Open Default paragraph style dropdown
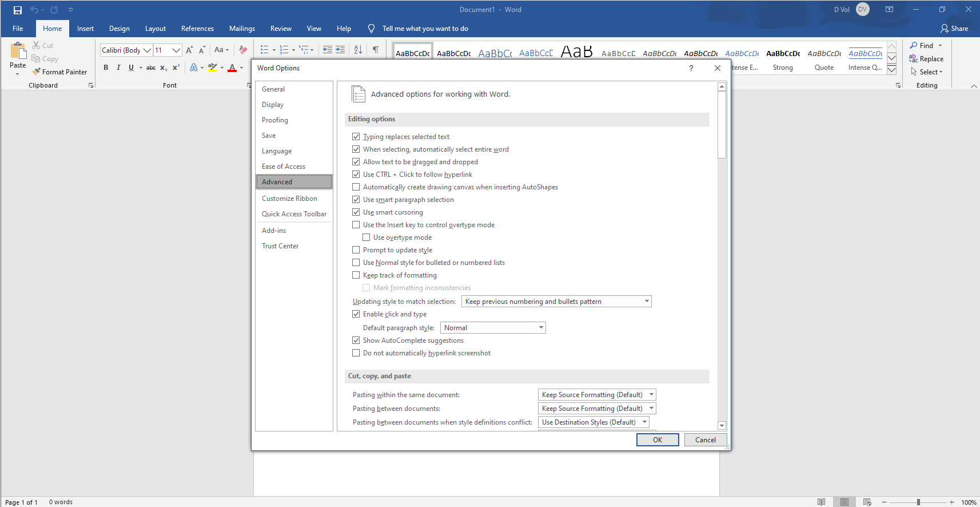Screen dimensions: 980x507 [x=492, y=328]
